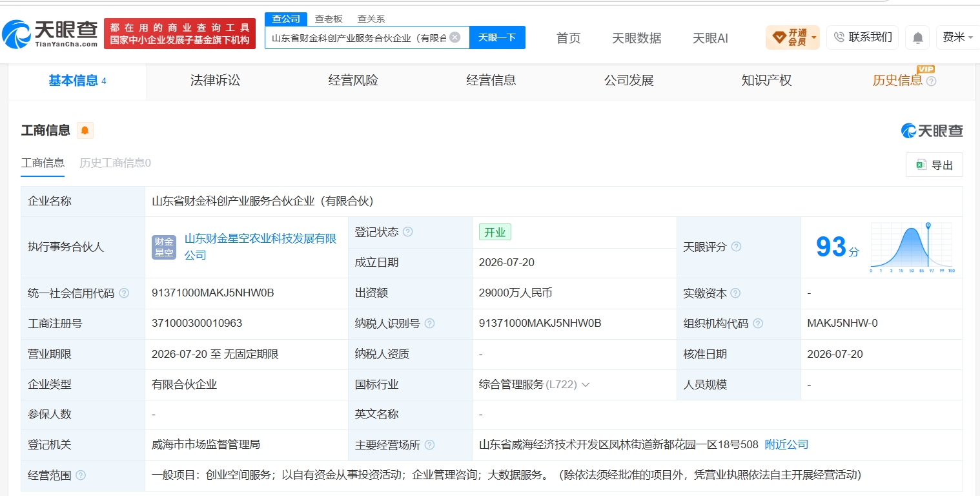Open the 知识产权 tab
The width and height of the screenshot is (980, 496).
(x=767, y=81)
